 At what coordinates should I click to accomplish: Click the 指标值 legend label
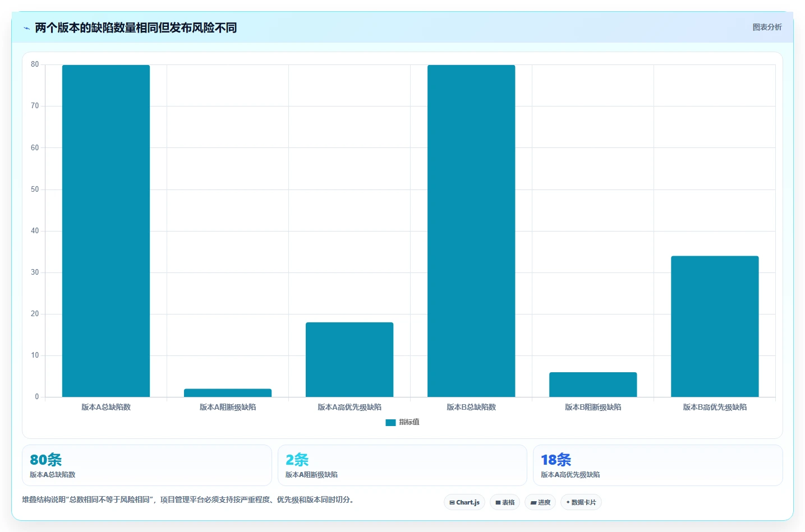click(x=409, y=422)
